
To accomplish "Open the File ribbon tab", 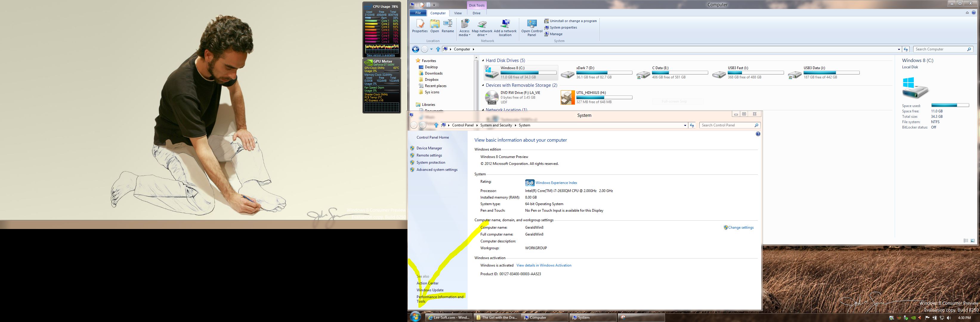I will pyautogui.click(x=418, y=13).
